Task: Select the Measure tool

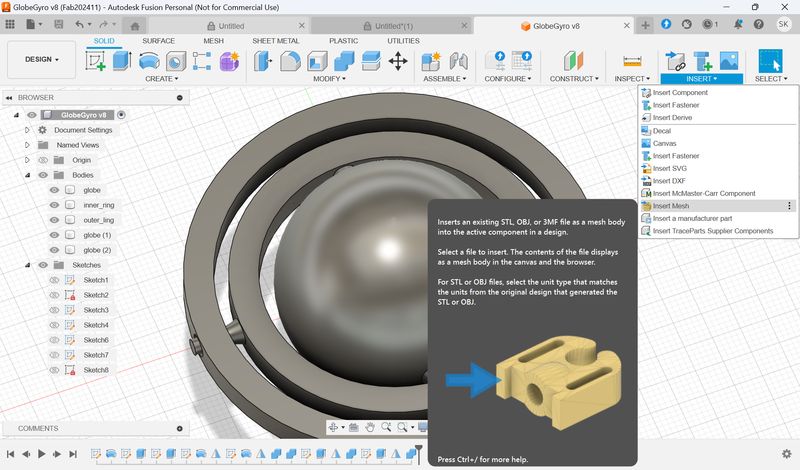Action: [x=632, y=62]
